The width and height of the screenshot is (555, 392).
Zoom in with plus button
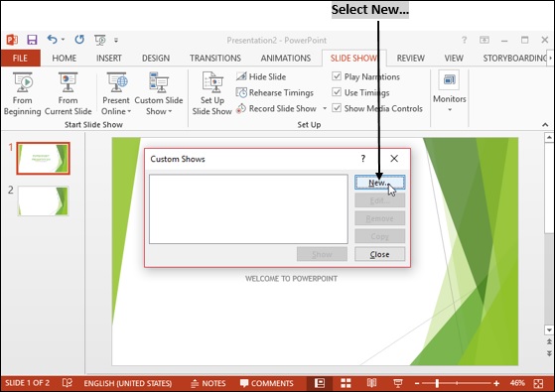point(496,383)
